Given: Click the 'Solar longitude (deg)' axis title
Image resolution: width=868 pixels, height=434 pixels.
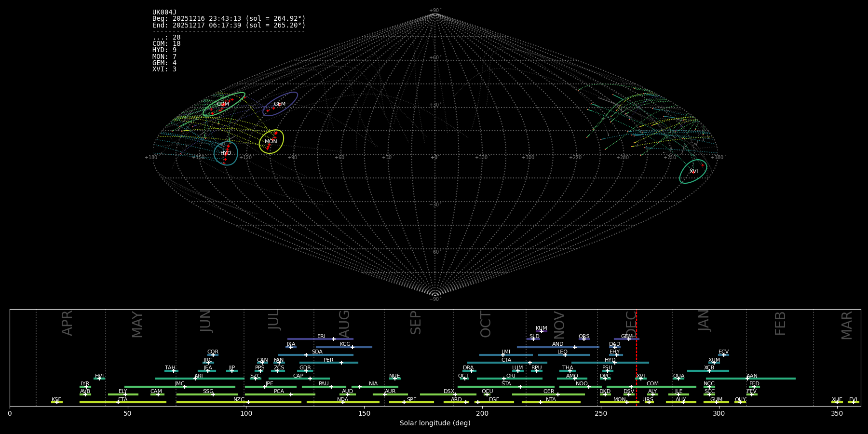Looking at the screenshot, I should (435, 423).
